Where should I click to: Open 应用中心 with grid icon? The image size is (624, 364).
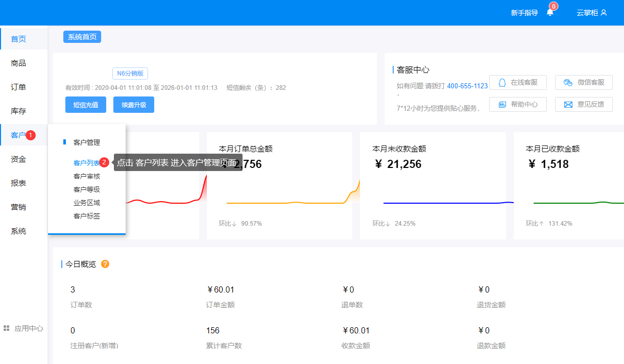[23, 328]
